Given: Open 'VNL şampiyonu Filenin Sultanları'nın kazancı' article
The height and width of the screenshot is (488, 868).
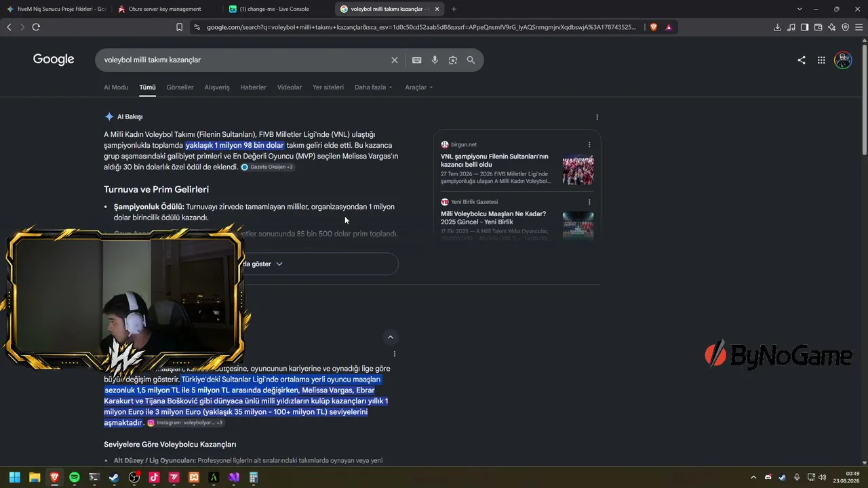Looking at the screenshot, I should click(494, 161).
